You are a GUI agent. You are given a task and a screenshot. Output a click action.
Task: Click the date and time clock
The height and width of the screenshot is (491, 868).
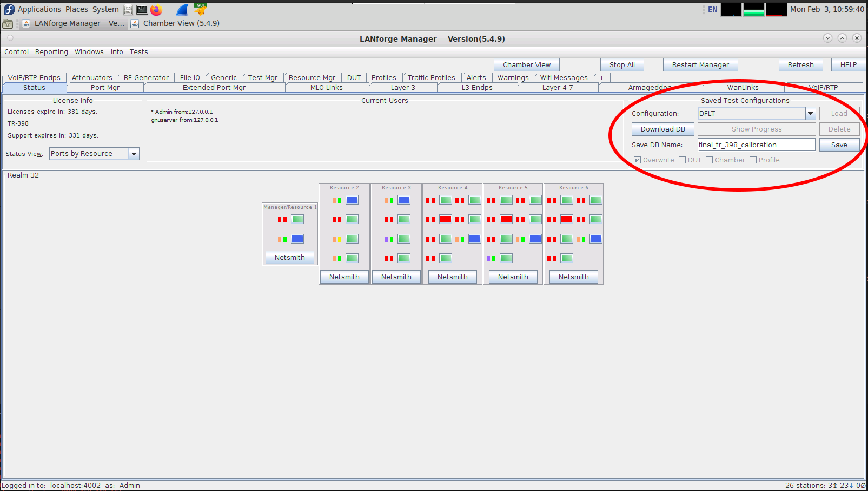coord(827,9)
